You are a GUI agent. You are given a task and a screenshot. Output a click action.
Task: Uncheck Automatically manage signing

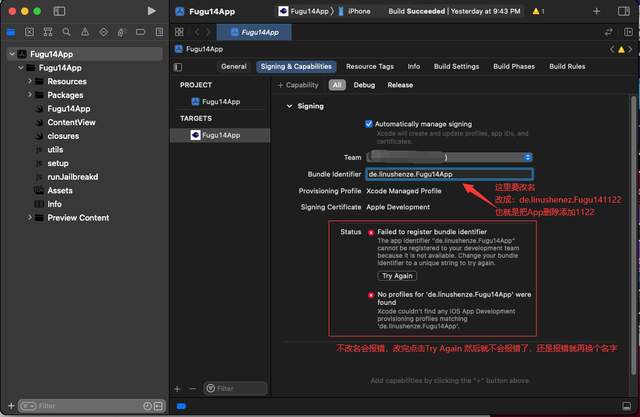[369, 124]
